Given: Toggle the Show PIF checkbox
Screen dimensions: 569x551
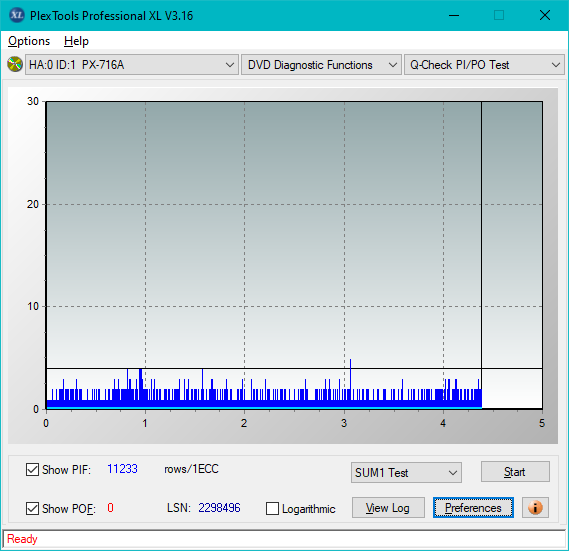Looking at the screenshot, I should click(x=32, y=469).
